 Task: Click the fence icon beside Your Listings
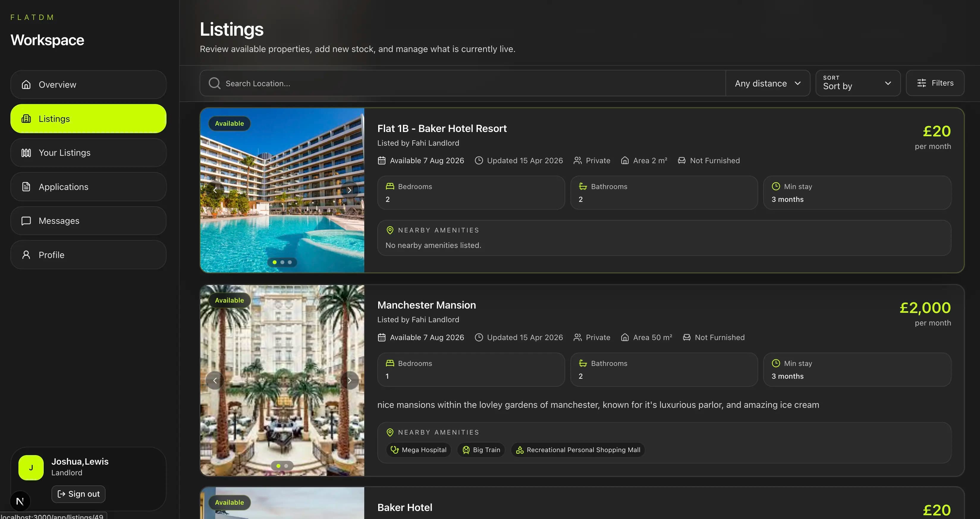(x=26, y=153)
